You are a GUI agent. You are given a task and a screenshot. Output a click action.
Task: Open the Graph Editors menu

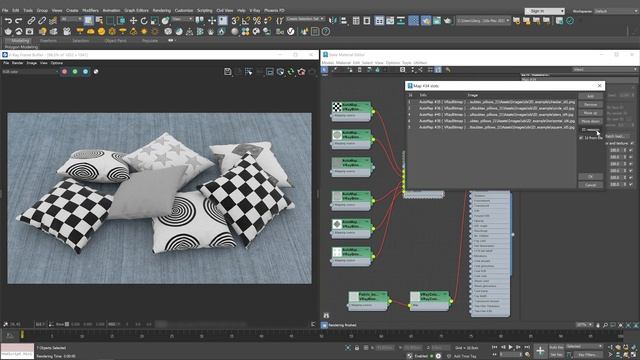coord(136,10)
